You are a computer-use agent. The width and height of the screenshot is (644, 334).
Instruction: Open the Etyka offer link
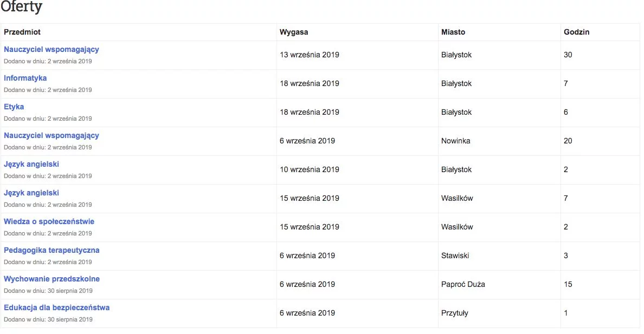[x=14, y=107]
